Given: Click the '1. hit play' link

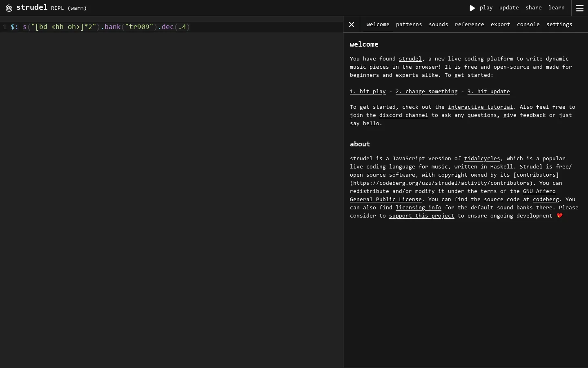Looking at the screenshot, I should [368, 92].
